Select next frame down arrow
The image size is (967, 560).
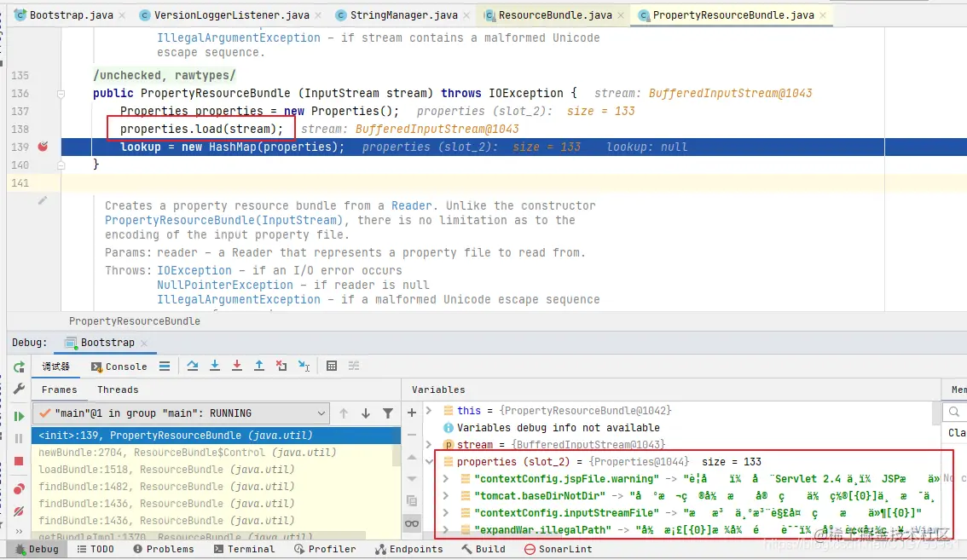point(366,413)
